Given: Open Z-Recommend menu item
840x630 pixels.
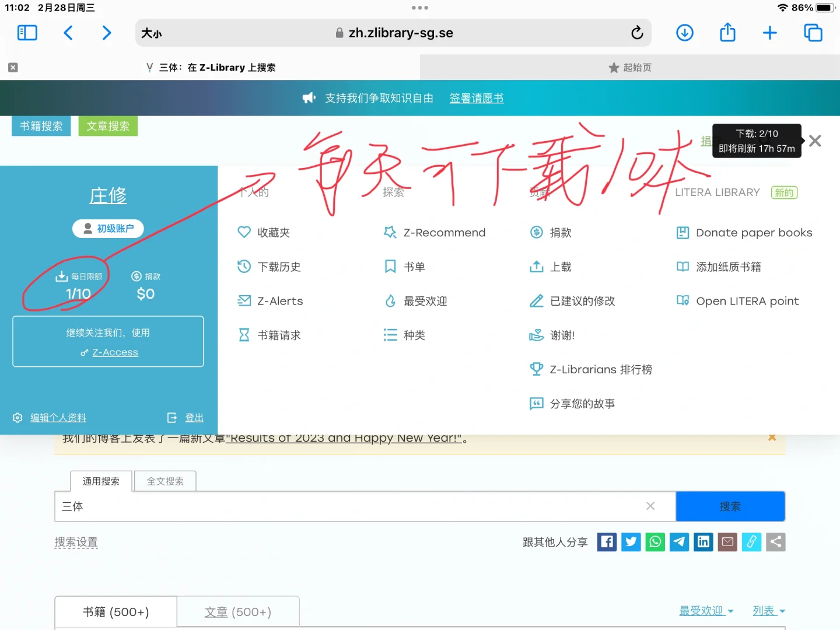Looking at the screenshot, I should (x=434, y=232).
